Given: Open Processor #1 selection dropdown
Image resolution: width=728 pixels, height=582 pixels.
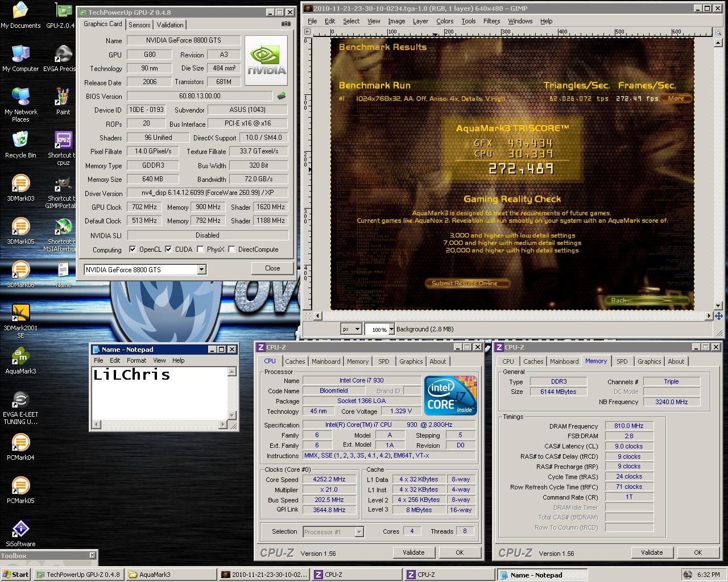Looking at the screenshot, I should pyautogui.click(x=359, y=532).
